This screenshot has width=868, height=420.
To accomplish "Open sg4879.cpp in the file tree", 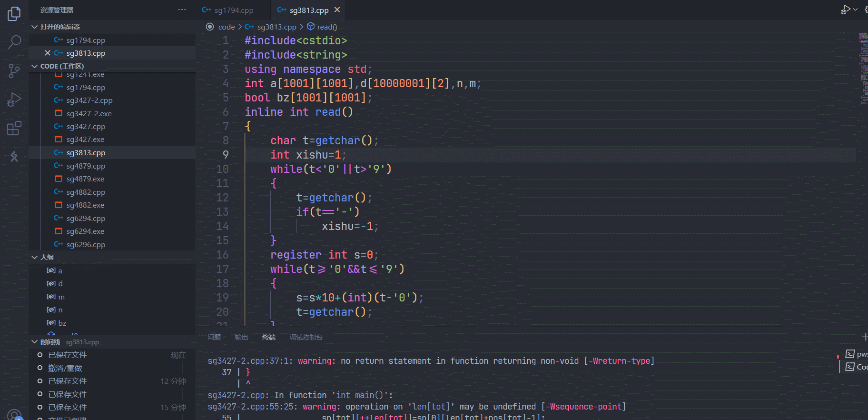I will click(86, 166).
